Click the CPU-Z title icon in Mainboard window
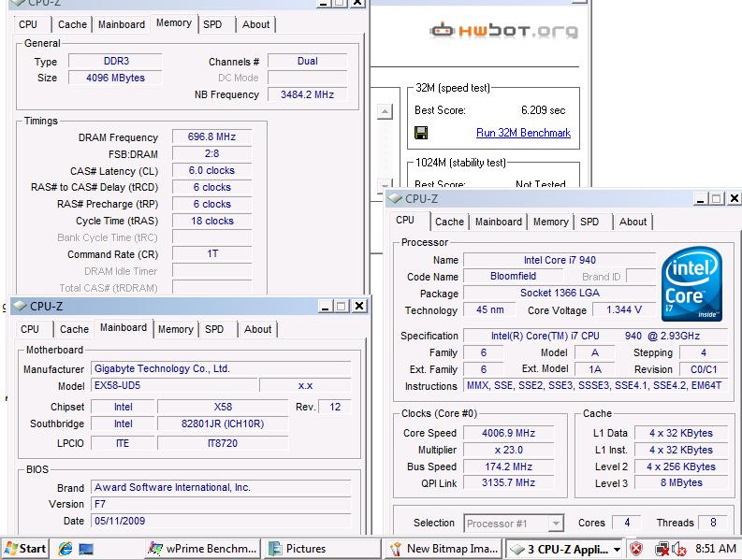 (x=20, y=306)
